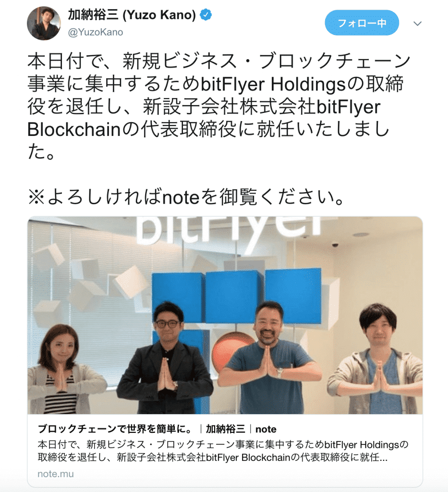
Task: Open Yuzo Kano's profile avatar
Action: pos(44,23)
